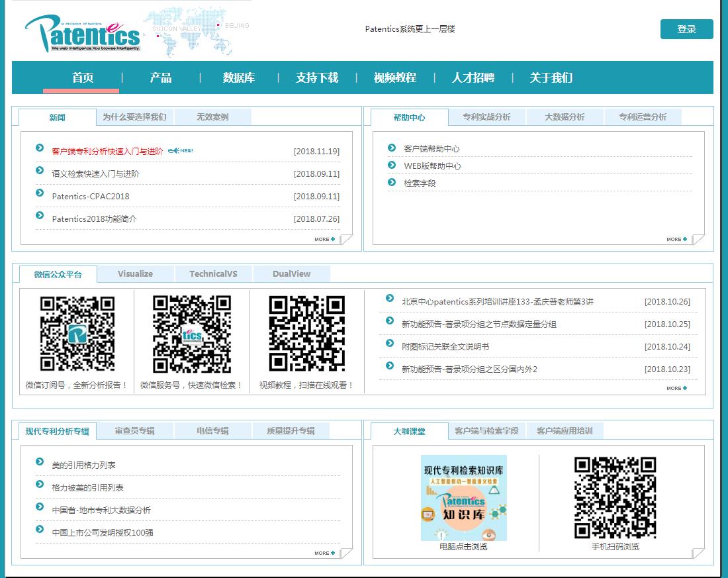The width and height of the screenshot is (728, 578).
Task: Open the 关于我们 navigation menu item
Action: pos(551,77)
